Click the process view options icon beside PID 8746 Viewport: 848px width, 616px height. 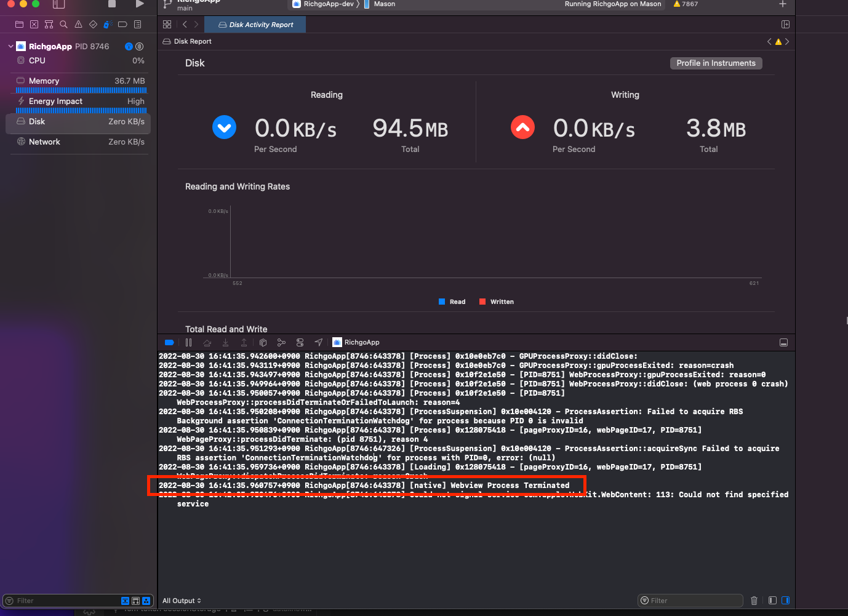[139, 46]
